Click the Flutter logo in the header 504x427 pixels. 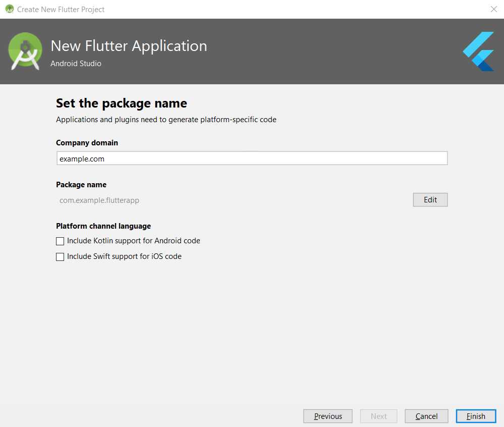click(x=478, y=51)
